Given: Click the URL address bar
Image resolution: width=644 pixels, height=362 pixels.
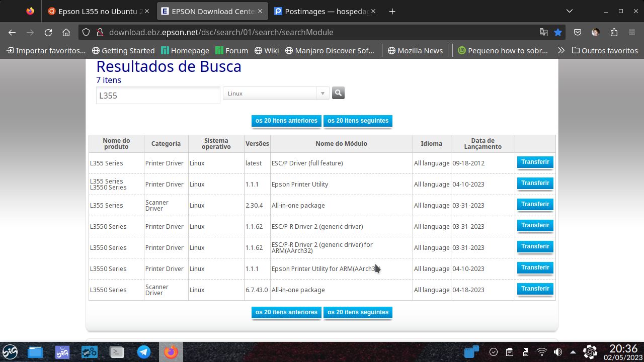Looking at the screenshot, I should tap(322, 32).
